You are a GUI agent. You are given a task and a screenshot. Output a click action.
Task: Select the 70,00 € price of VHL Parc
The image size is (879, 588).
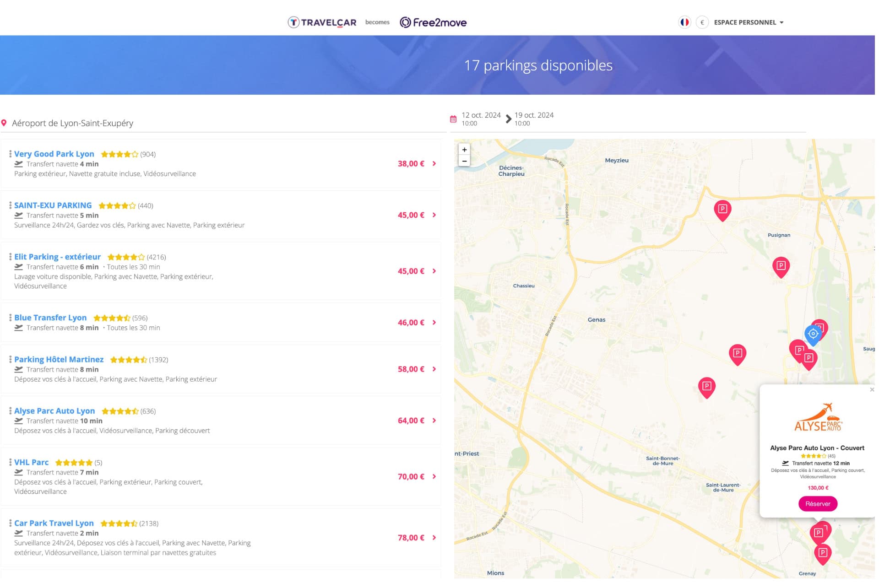[x=411, y=477]
